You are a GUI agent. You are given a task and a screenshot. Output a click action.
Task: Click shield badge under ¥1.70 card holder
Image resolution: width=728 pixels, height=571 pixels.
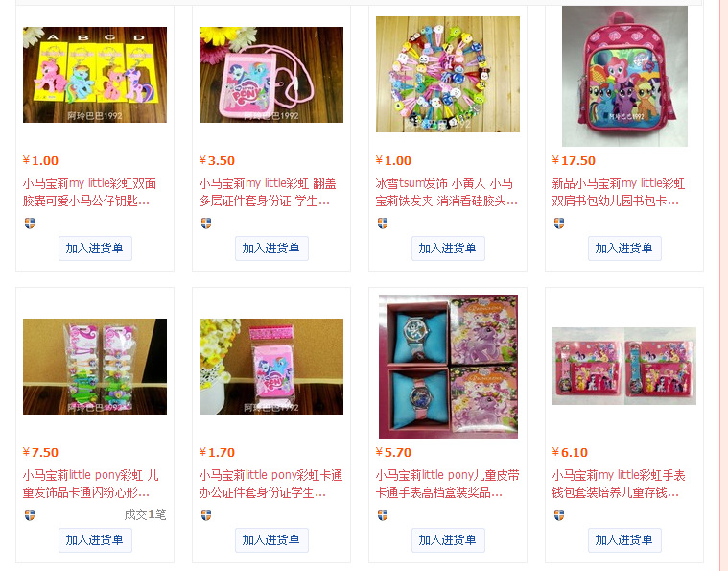click(206, 515)
